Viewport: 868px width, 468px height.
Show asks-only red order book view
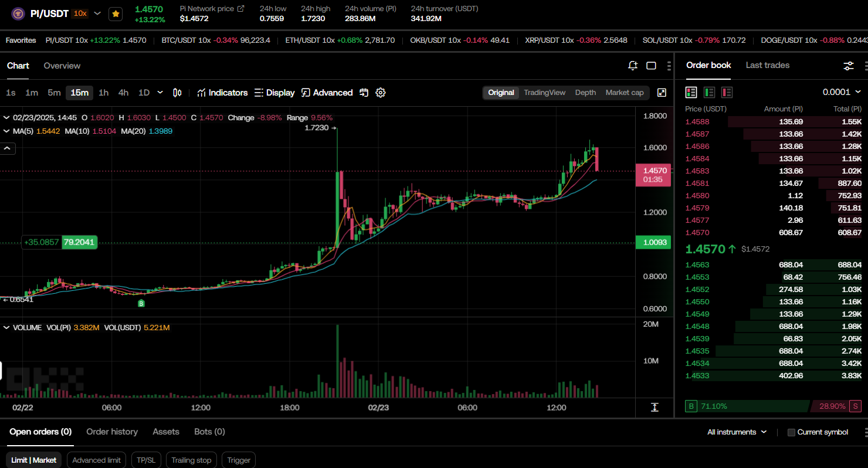tap(727, 92)
